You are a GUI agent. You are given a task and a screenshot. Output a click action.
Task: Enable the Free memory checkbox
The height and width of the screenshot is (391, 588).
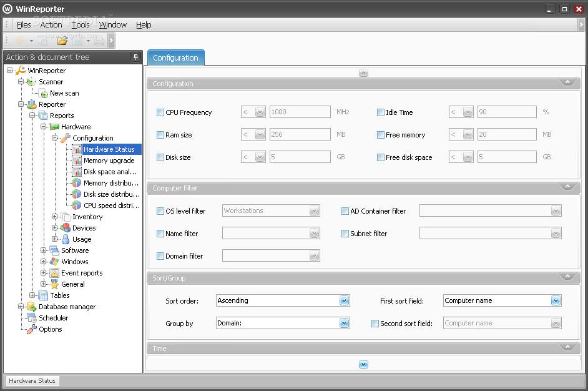[x=381, y=135]
